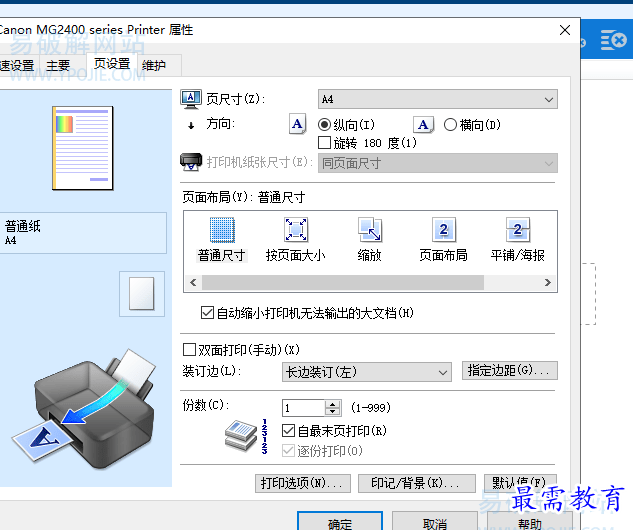Click the printer illustration image
Screen dimensions: 633x530
click(x=86, y=410)
